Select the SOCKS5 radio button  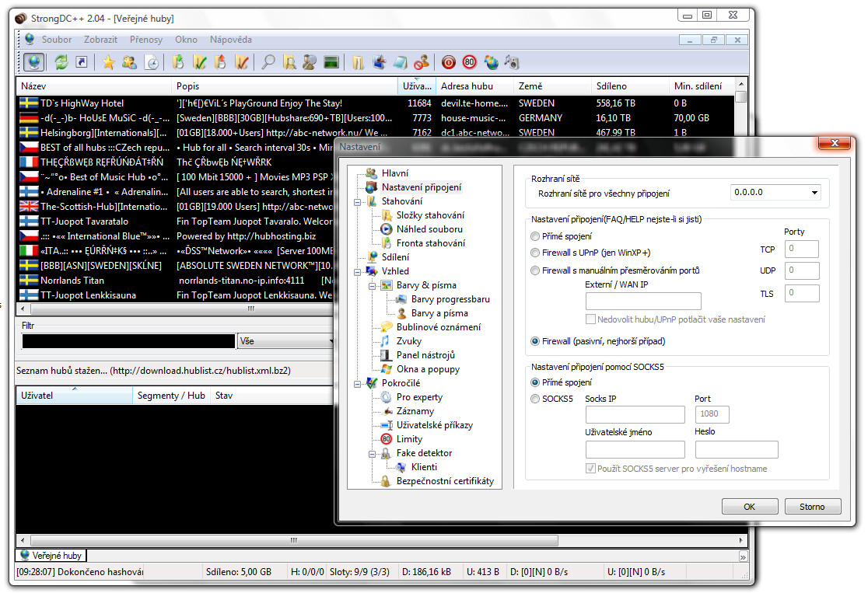(535, 399)
